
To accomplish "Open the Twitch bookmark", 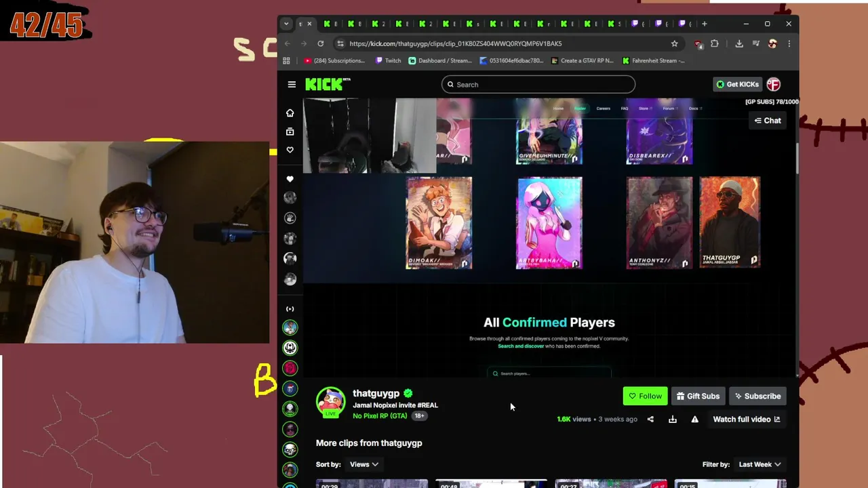I will pos(388,60).
